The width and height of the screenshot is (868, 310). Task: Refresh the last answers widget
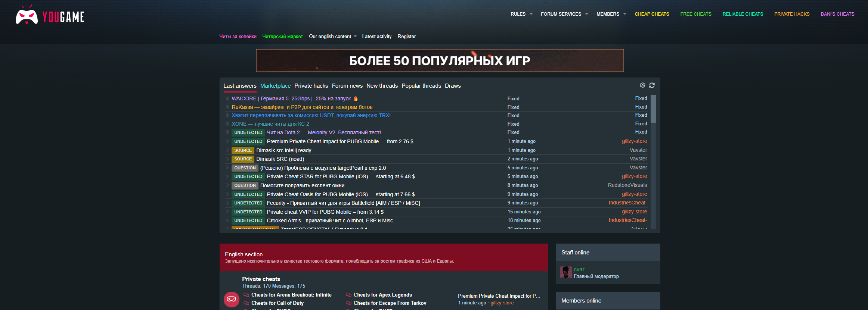coord(652,85)
